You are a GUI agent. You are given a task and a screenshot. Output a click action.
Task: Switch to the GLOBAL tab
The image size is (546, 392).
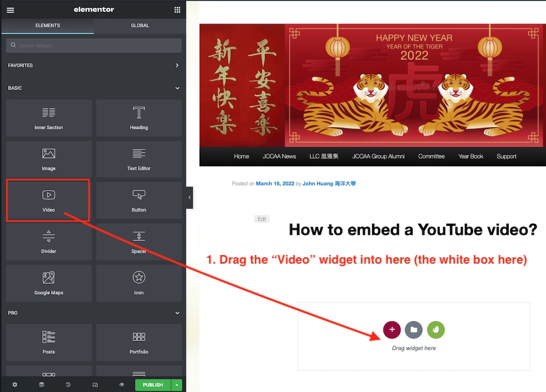click(140, 26)
